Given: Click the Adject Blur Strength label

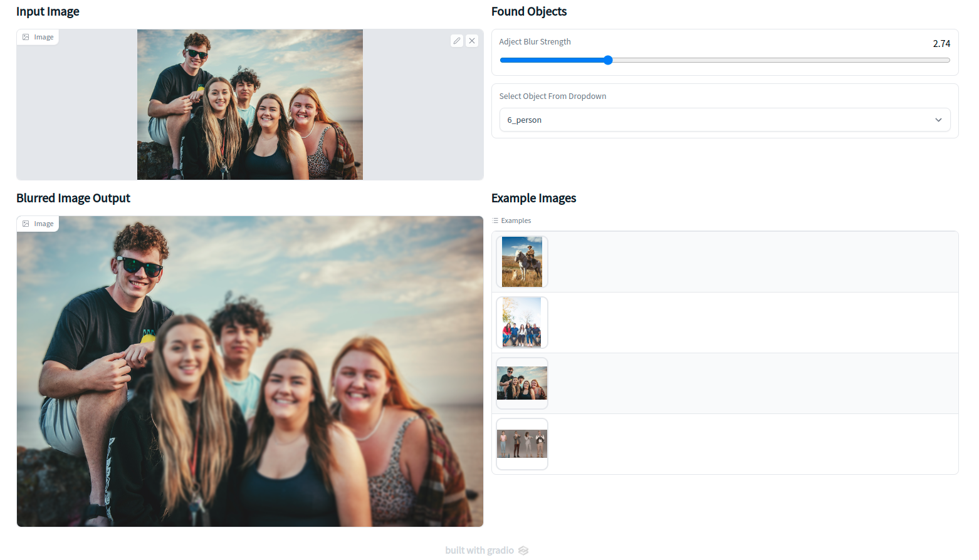Looking at the screenshot, I should (535, 41).
